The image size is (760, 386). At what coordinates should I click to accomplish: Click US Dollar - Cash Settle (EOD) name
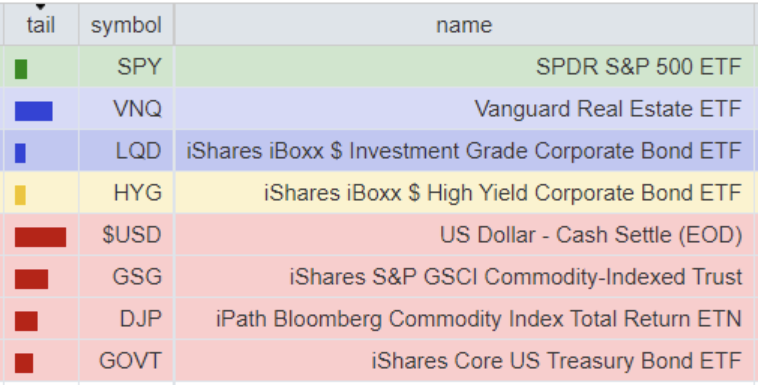point(591,235)
